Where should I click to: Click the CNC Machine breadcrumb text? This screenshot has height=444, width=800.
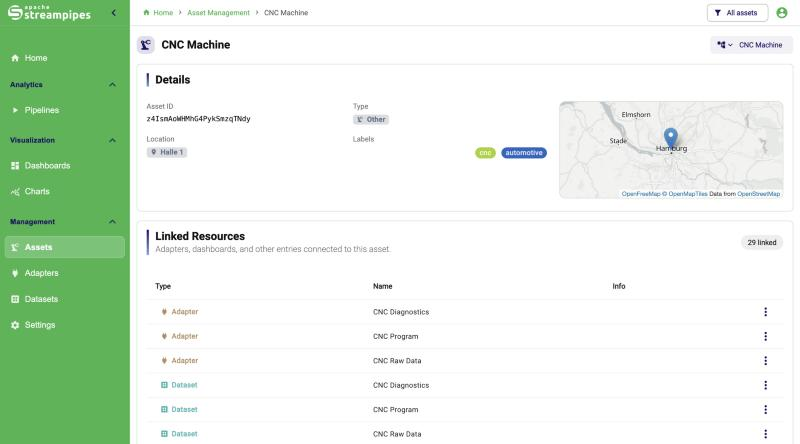click(x=286, y=13)
